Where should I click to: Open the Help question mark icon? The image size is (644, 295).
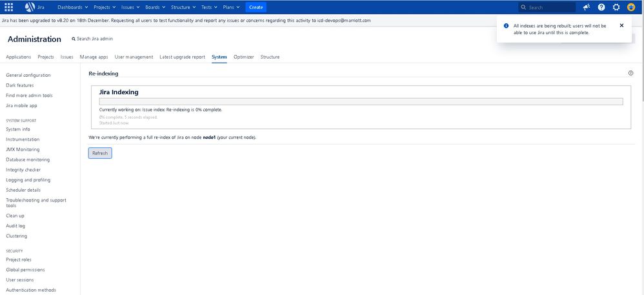coord(601,7)
